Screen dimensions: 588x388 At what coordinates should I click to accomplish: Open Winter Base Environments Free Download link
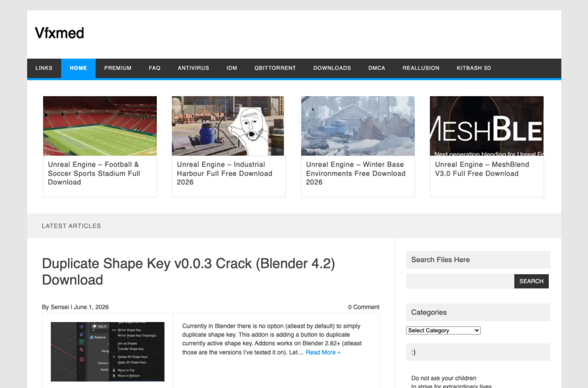(x=355, y=174)
